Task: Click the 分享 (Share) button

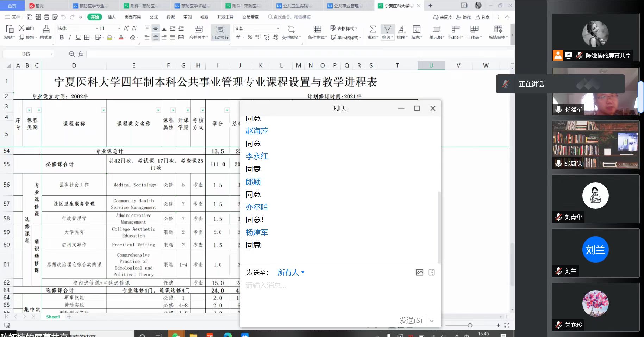Action: [x=482, y=17]
